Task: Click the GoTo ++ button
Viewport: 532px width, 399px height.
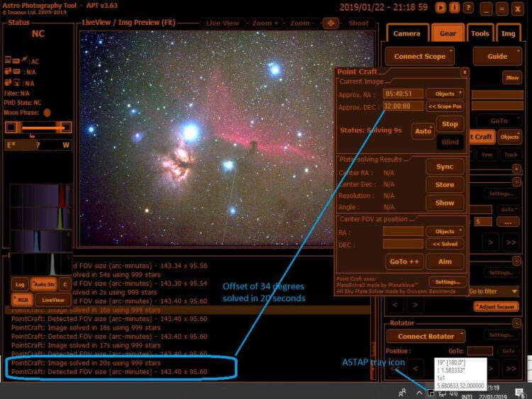Action: coord(404,262)
